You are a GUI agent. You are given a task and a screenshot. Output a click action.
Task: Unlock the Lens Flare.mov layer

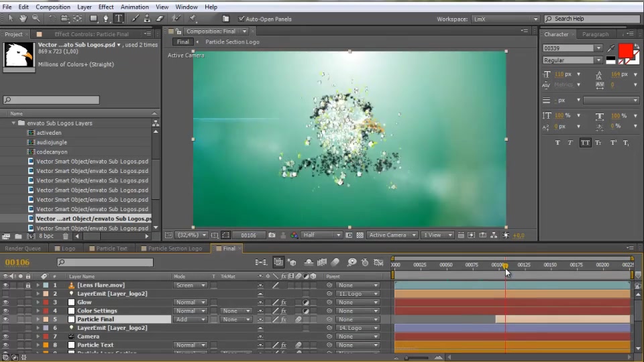[28, 285]
